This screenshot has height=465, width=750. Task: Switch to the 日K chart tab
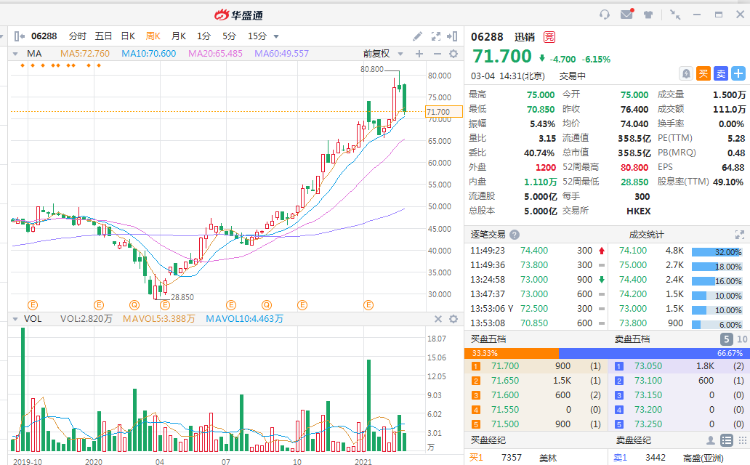click(128, 35)
